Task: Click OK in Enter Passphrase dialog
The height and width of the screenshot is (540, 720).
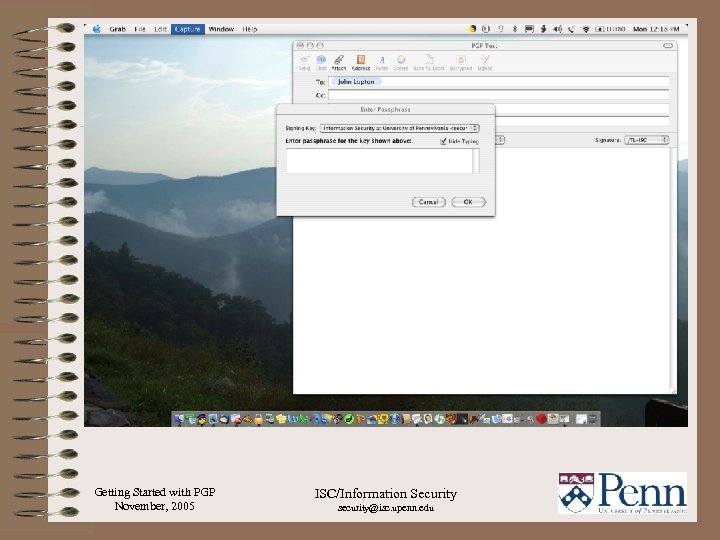Action: point(468,202)
